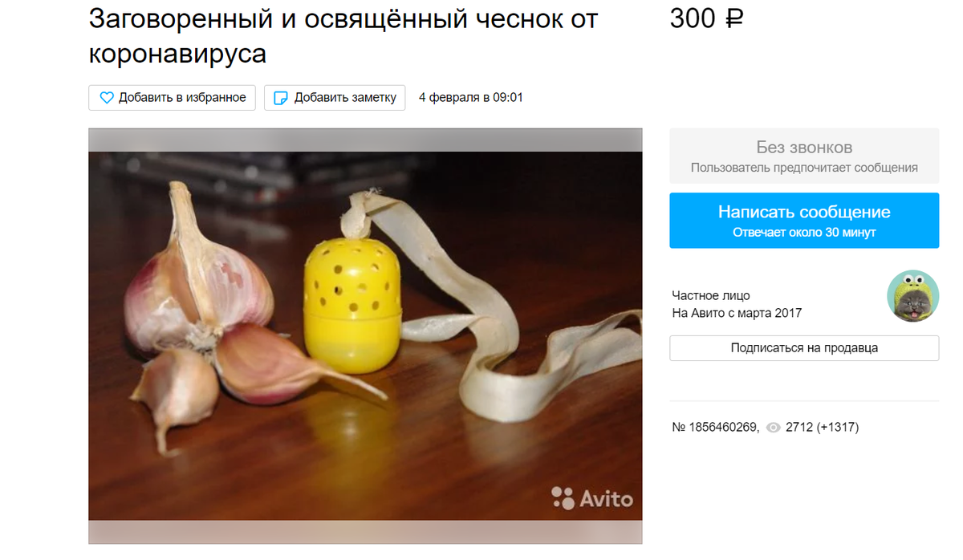The width and height of the screenshot is (963, 560).
Task: Click the На Авито с марта 2017 text
Action: point(737,314)
